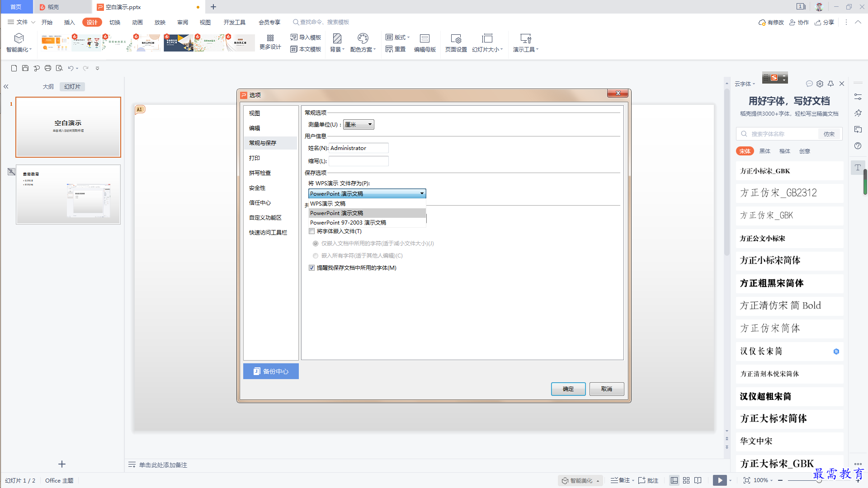The image size is (868, 488).
Task: Expand the 版式 layout dropdown
Action: (x=397, y=38)
